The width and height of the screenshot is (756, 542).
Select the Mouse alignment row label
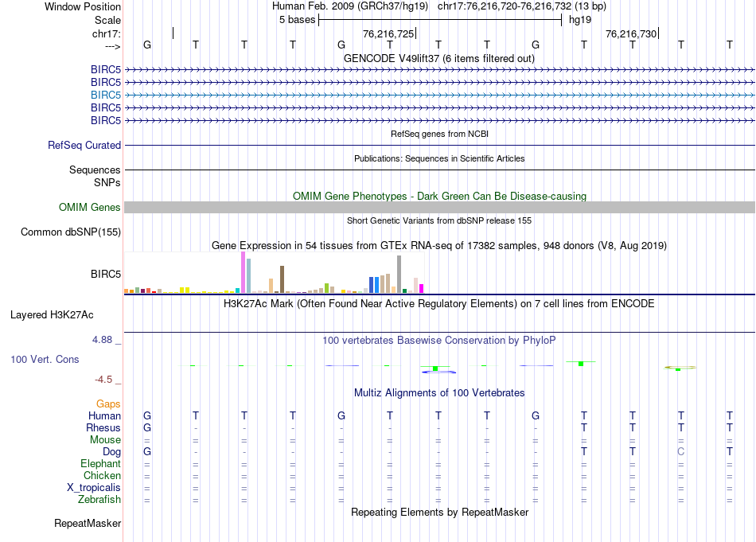[x=106, y=440]
